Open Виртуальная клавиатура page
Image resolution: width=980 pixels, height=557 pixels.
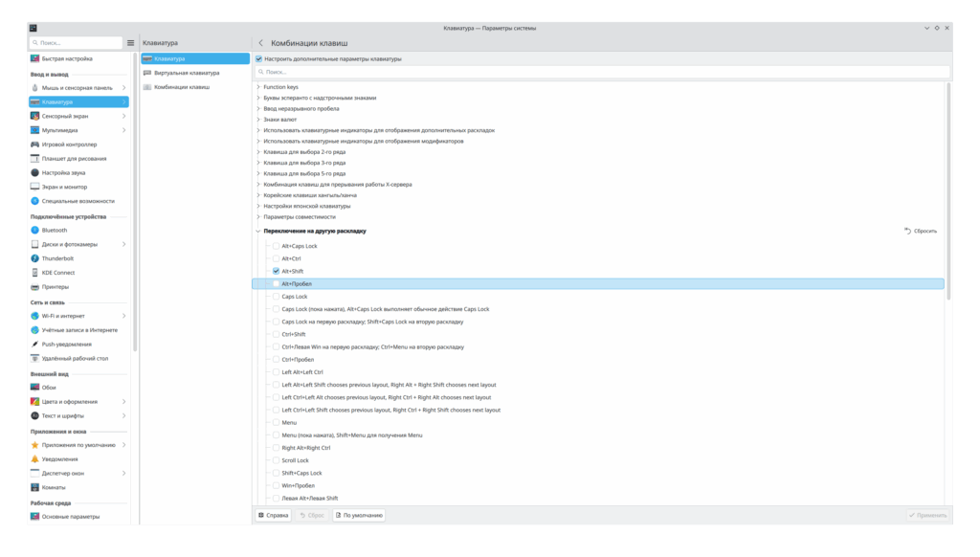[x=195, y=73]
